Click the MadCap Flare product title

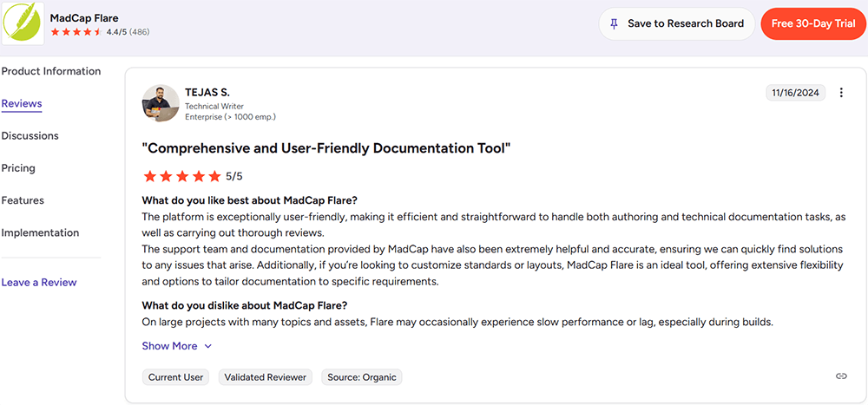pyautogui.click(x=84, y=18)
